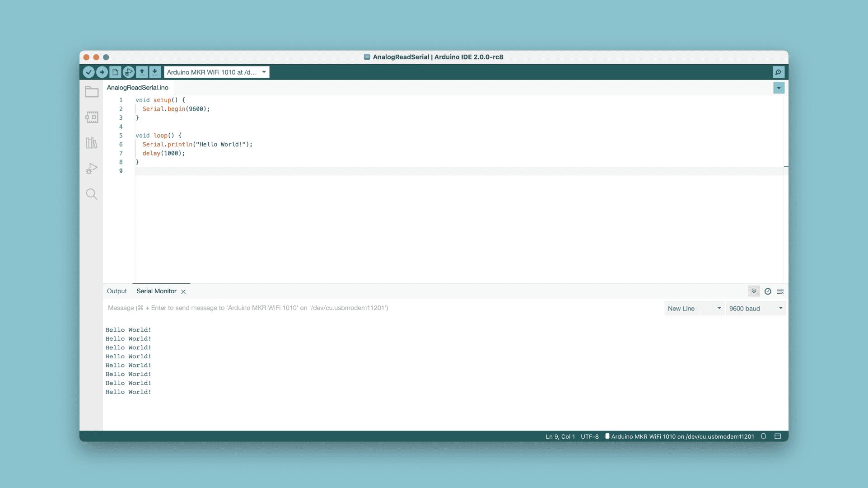Image resolution: width=868 pixels, height=488 pixels.
Task: Clear Serial Monitor output button
Action: 780,291
